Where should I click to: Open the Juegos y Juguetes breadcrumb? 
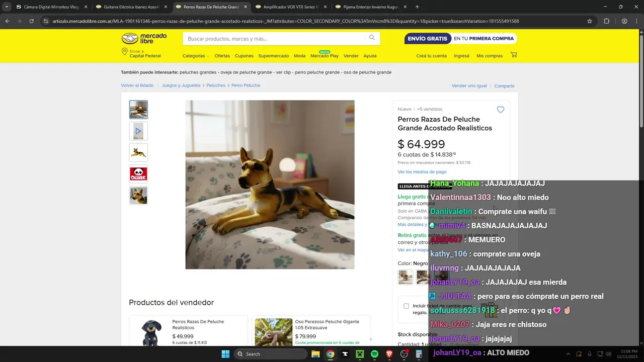[x=181, y=85]
